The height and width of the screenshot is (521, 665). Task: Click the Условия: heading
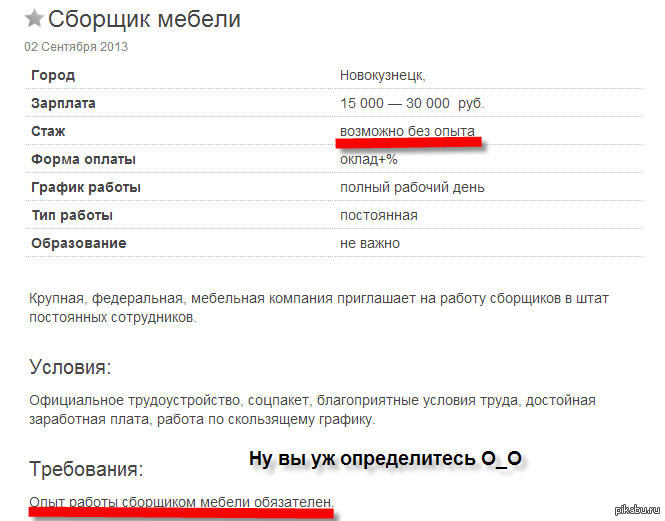coord(70,367)
